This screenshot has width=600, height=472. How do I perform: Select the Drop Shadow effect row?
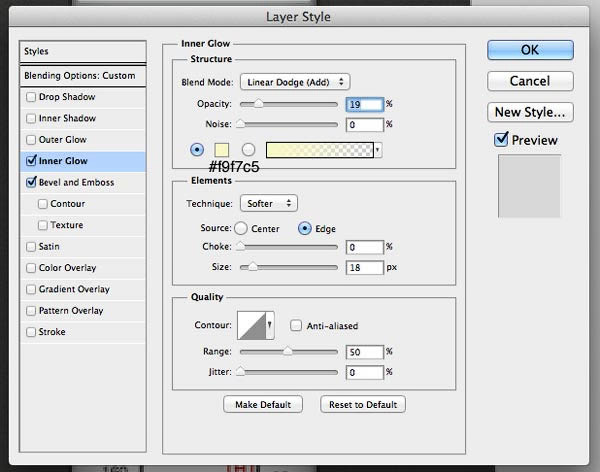click(x=83, y=97)
